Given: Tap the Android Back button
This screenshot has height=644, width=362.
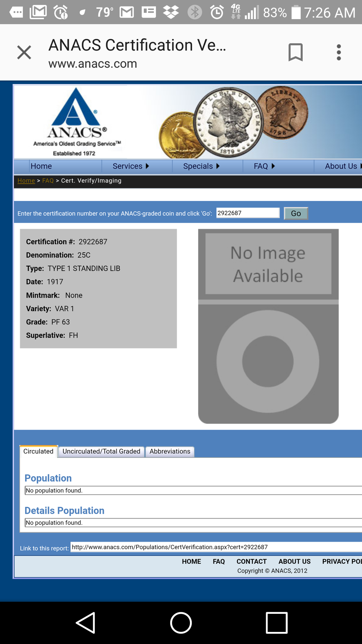Looking at the screenshot, I should [x=86, y=623].
